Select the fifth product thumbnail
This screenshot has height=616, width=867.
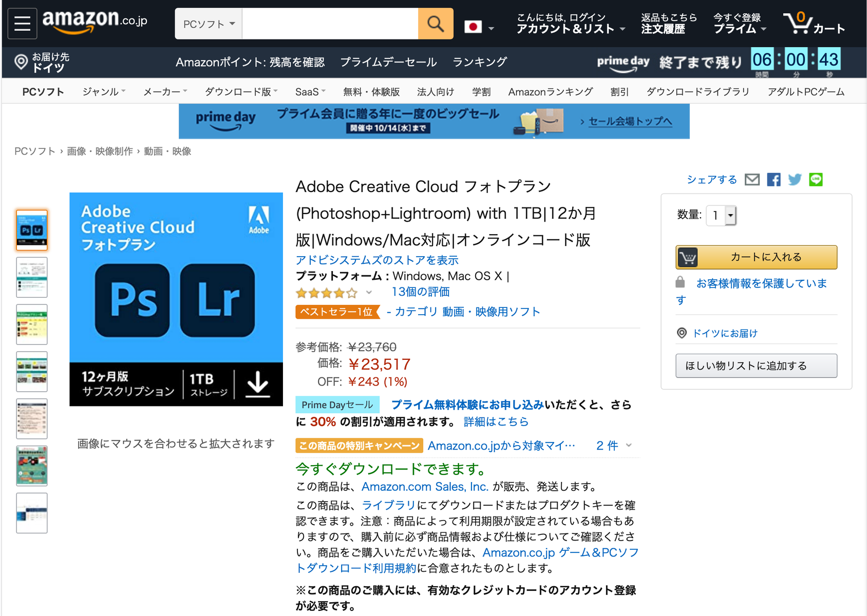click(32, 419)
